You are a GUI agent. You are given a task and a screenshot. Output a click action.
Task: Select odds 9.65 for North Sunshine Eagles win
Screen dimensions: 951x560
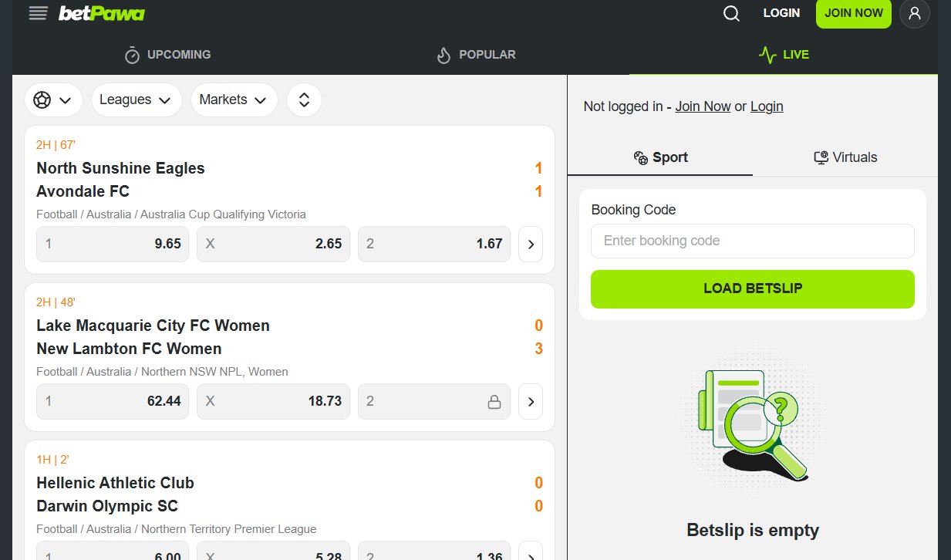point(113,244)
